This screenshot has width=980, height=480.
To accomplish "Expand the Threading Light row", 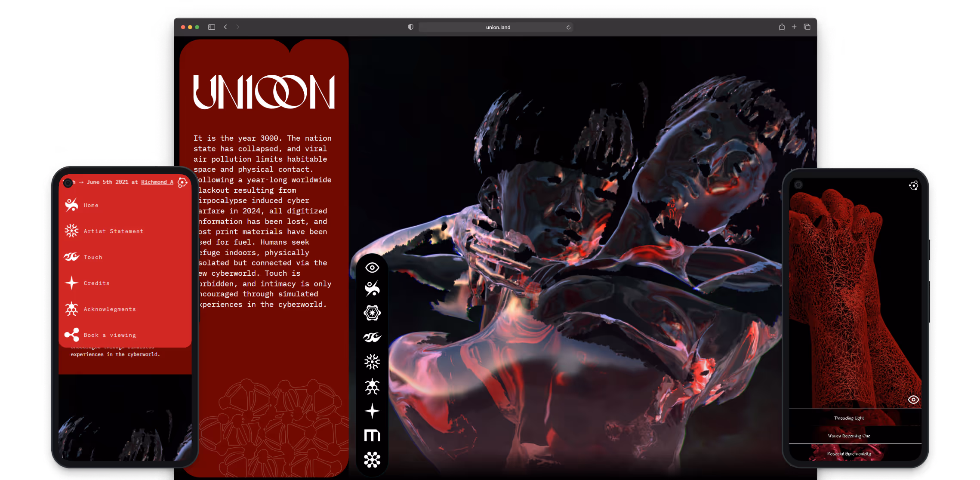I will pos(849,418).
